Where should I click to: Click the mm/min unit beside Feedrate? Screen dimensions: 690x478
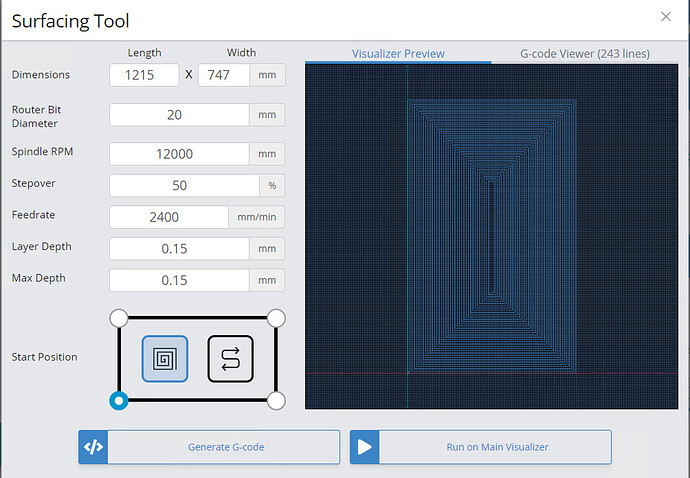tap(257, 217)
